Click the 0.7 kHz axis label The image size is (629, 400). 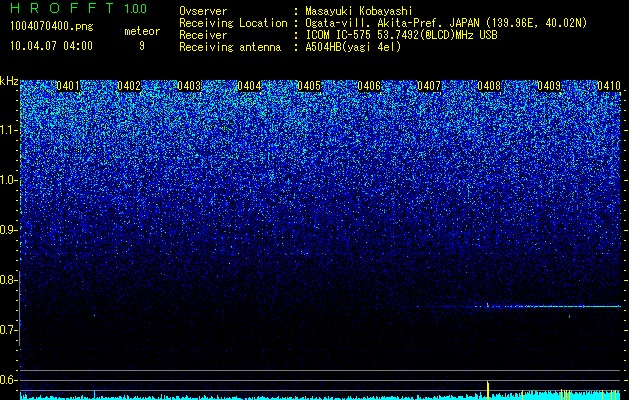pos(8,330)
